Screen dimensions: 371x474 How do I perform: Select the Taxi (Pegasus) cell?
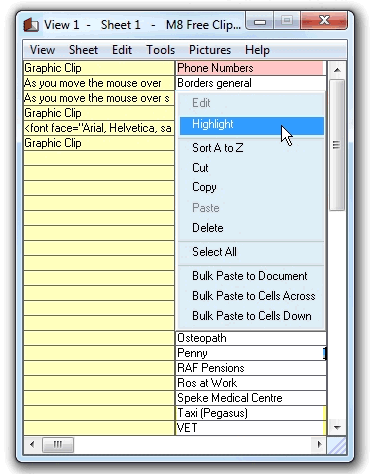[250, 413]
